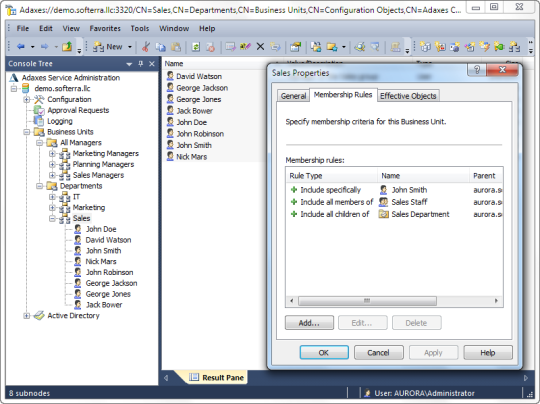540x404 pixels.
Task: Open the File menu
Action: pos(23,29)
